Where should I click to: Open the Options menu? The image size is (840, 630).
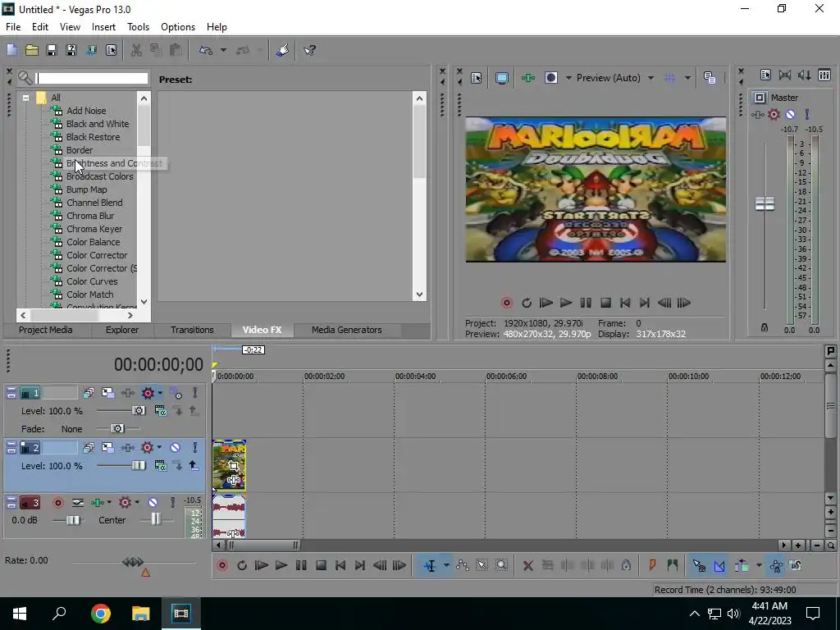(178, 27)
